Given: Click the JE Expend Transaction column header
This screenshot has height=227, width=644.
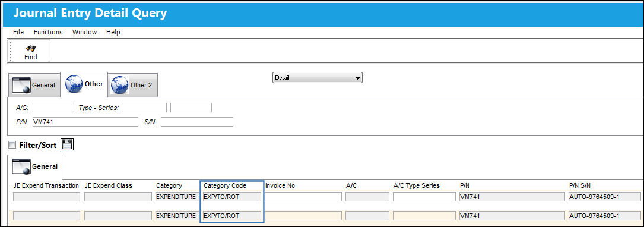Looking at the screenshot, I should point(46,185).
